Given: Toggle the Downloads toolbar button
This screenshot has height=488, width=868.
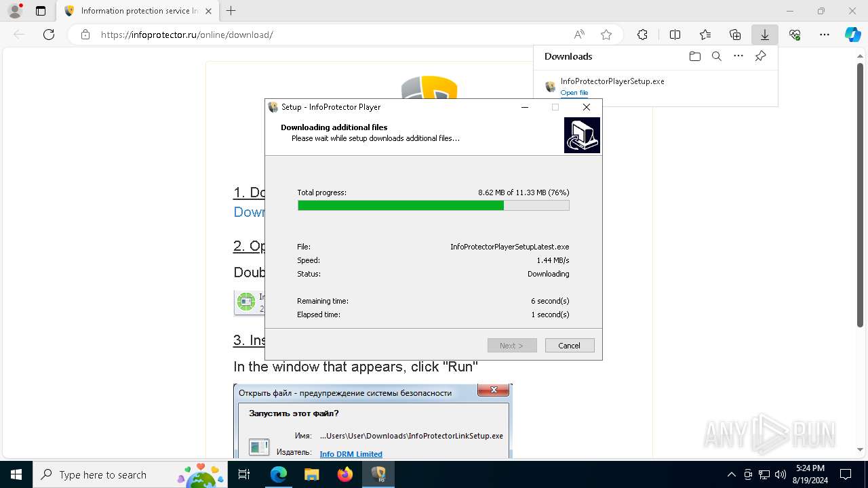Looking at the screenshot, I should pyautogui.click(x=764, y=35).
